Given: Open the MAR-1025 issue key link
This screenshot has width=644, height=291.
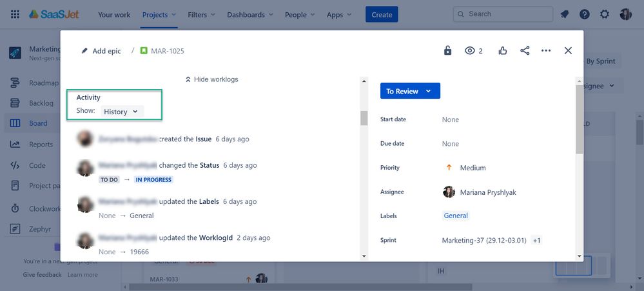Looking at the screenshot, I should pyautogui.click(x=168, y=51).
